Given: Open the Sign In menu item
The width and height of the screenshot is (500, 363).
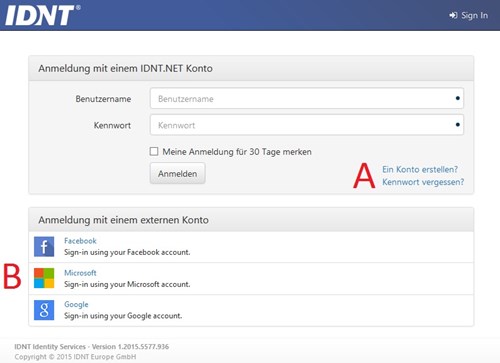Looking at the screenshot, I should click(469, 15).
